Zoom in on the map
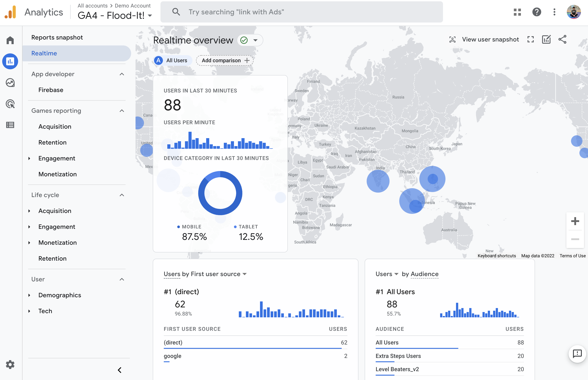The height and width of the screenshot is (380, 588). 575,221
